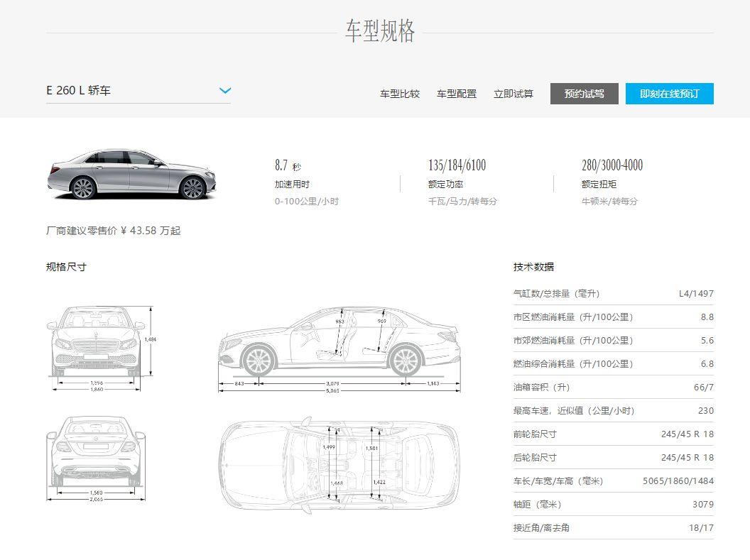
Task: Click the 车型规格 page heading
Action: point(380,32)
